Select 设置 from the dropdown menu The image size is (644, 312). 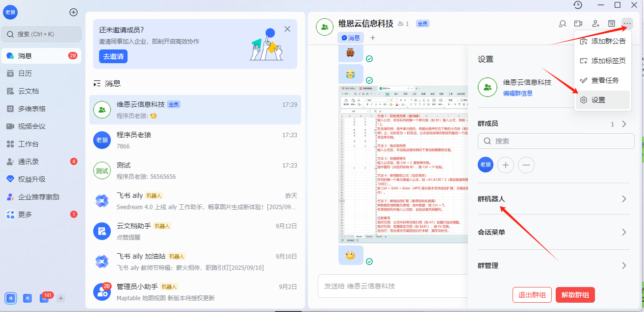click(603, 100)
